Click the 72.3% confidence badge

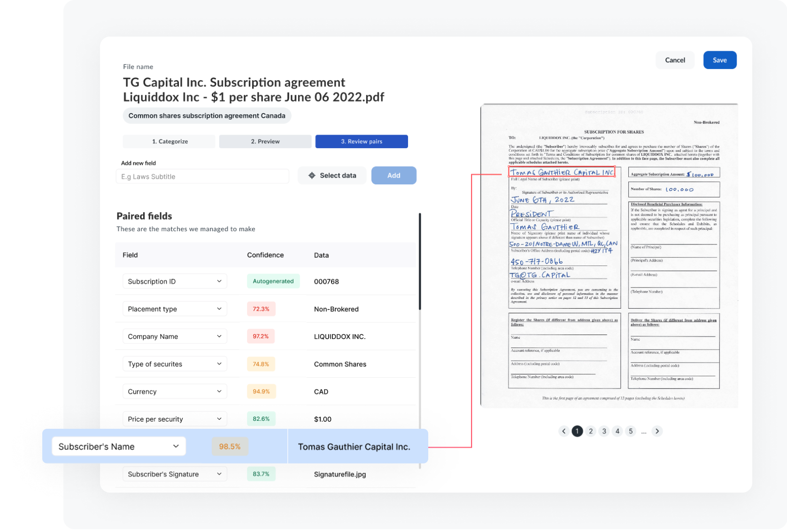tap(261, 309)
